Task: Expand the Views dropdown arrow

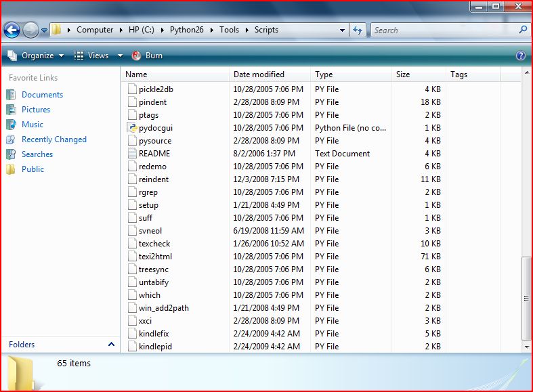Action: pos(120,56)
